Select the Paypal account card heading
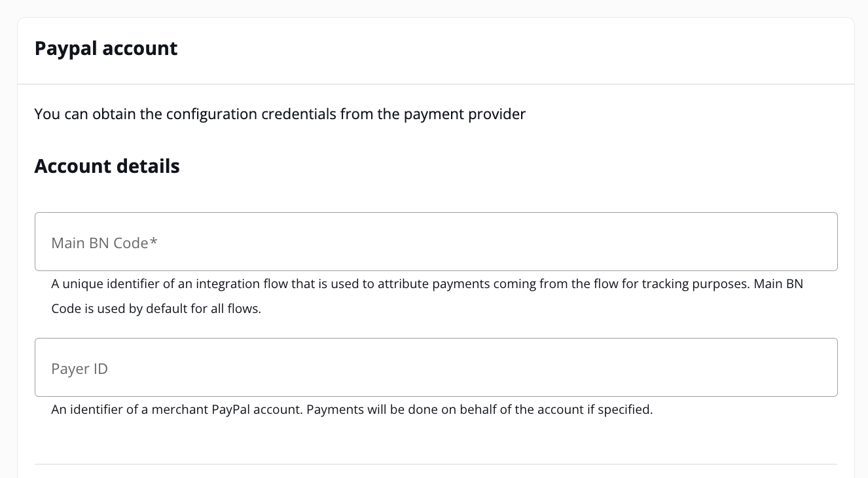This screenshot has width=868, height=478. pos(106,49)
